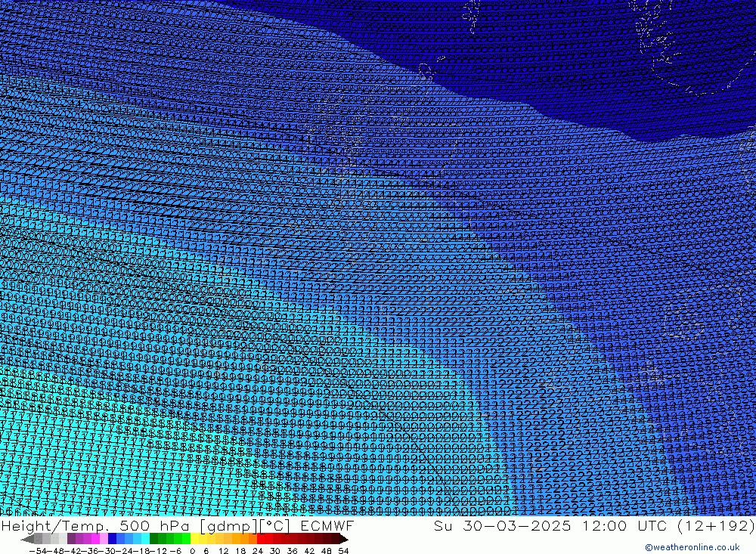Click the yellow swatch at 0 degrees
Viewport: 756px width, 554px height.
pyautogui.click(x=195, y=539)
